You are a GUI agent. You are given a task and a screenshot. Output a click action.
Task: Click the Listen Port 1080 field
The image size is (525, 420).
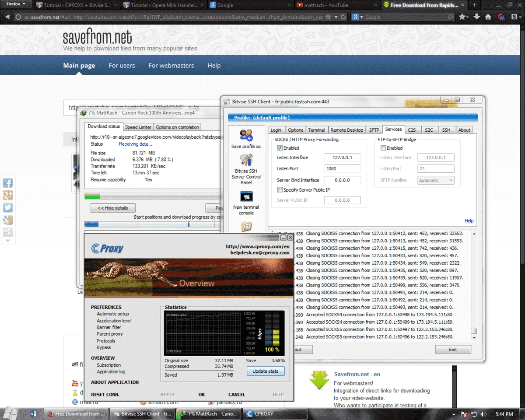pos(342,169)
